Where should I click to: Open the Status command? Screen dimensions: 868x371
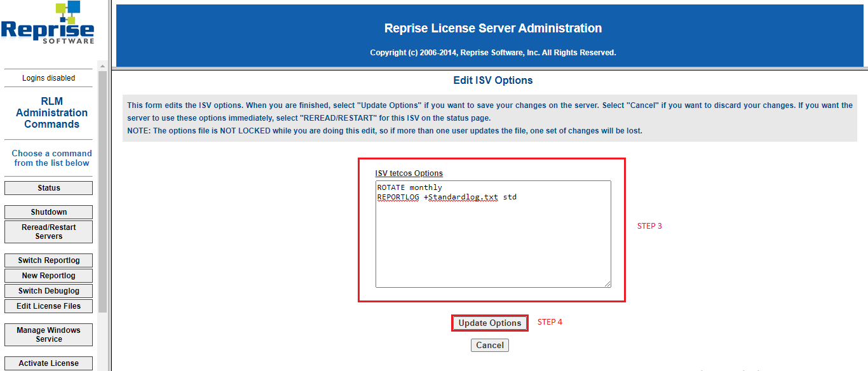(49, 188)
